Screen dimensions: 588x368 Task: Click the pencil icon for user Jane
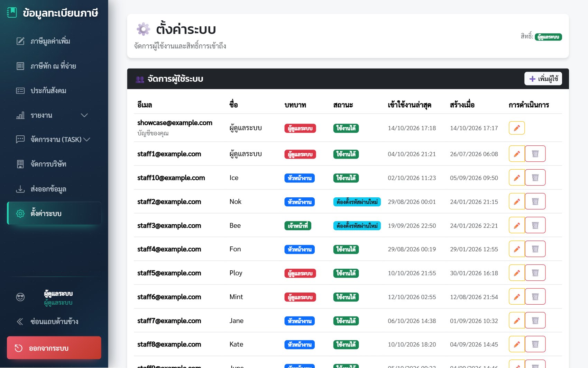516,321
